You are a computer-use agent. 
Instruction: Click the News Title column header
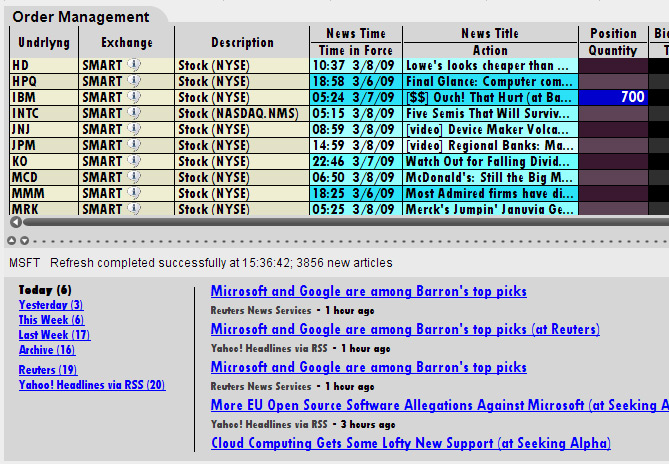(490, 34)
